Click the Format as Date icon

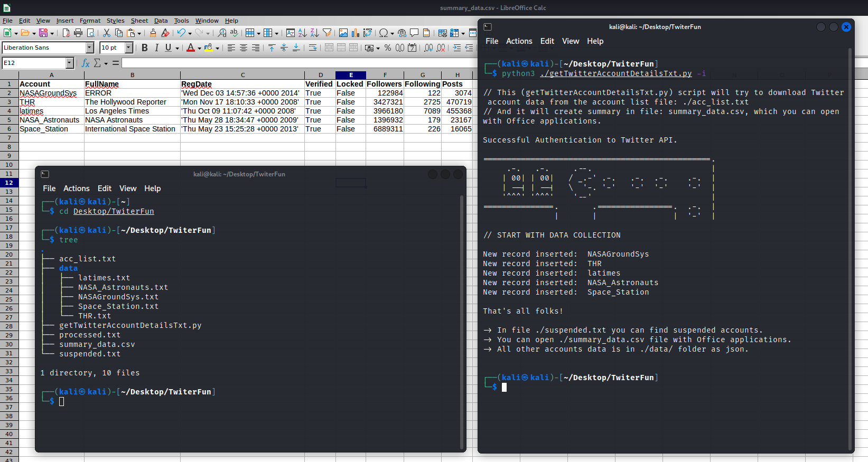click(412, 48)
